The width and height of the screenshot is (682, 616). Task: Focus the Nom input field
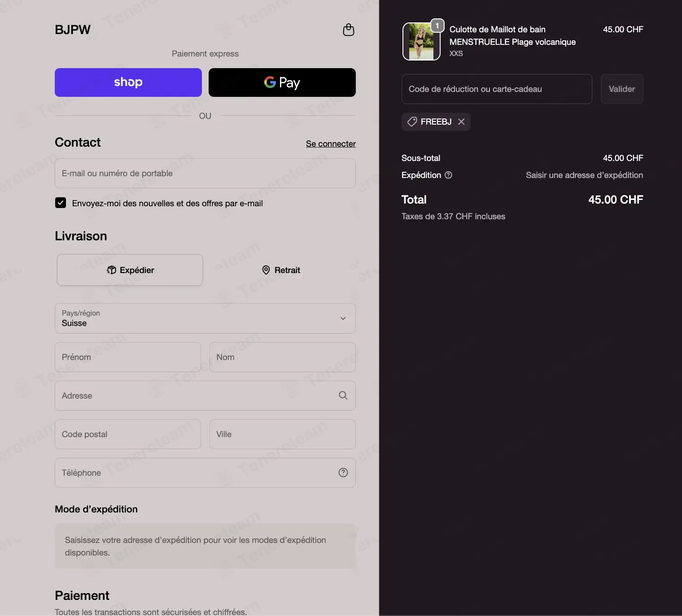pos(283,357)
